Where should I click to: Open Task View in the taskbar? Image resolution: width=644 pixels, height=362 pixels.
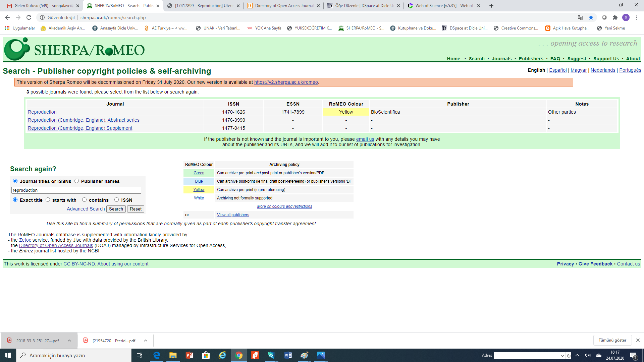coord(140,355)
